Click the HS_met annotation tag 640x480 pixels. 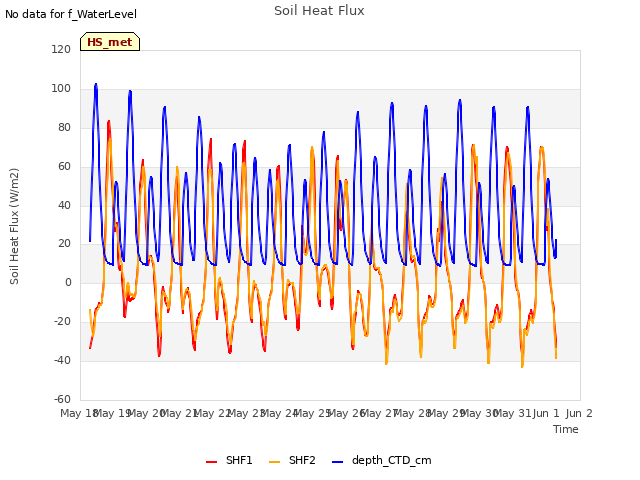tap(110, 42)
